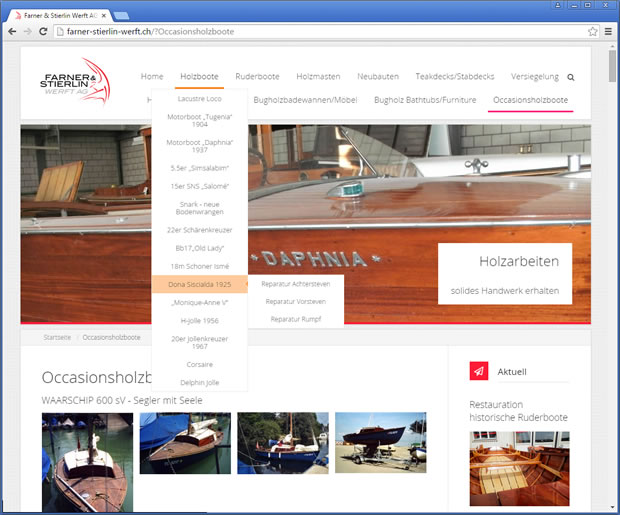This screenshot has width=620, height=515.
Task: Click the red Aktuell paper-plane icon
Action: [479, 371]
